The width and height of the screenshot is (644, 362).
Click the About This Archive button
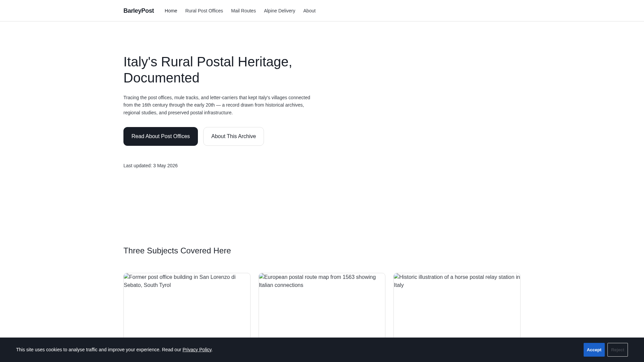[233, 136]
